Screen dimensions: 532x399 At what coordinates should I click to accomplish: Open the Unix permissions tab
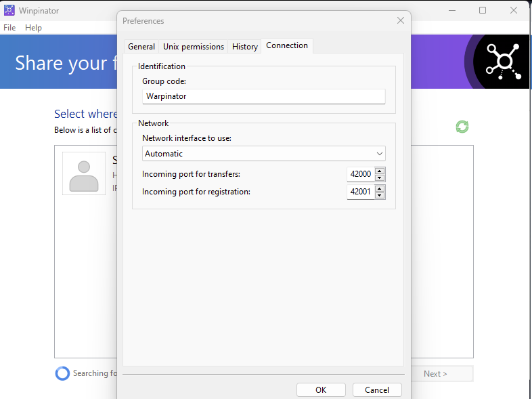pos(194,47)
